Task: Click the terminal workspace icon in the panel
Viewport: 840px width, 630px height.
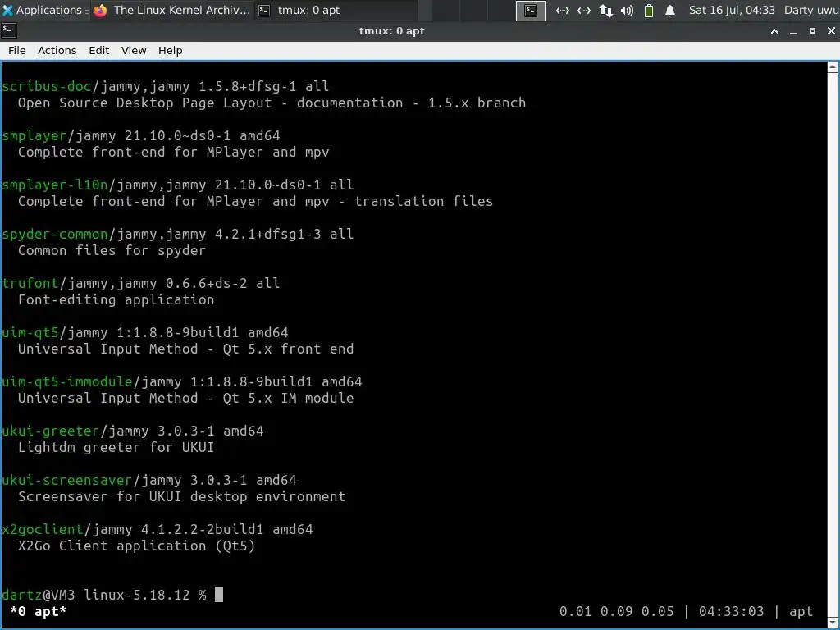Action: 531,11
